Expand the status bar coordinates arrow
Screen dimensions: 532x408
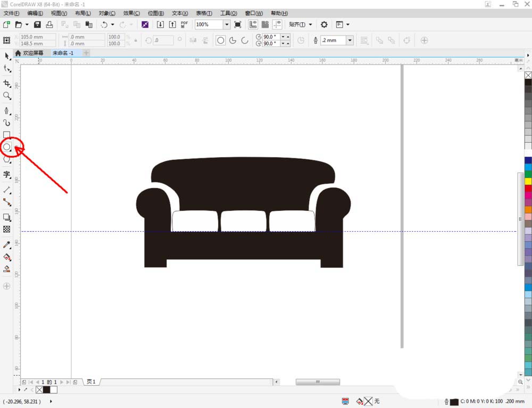[51, 402]
